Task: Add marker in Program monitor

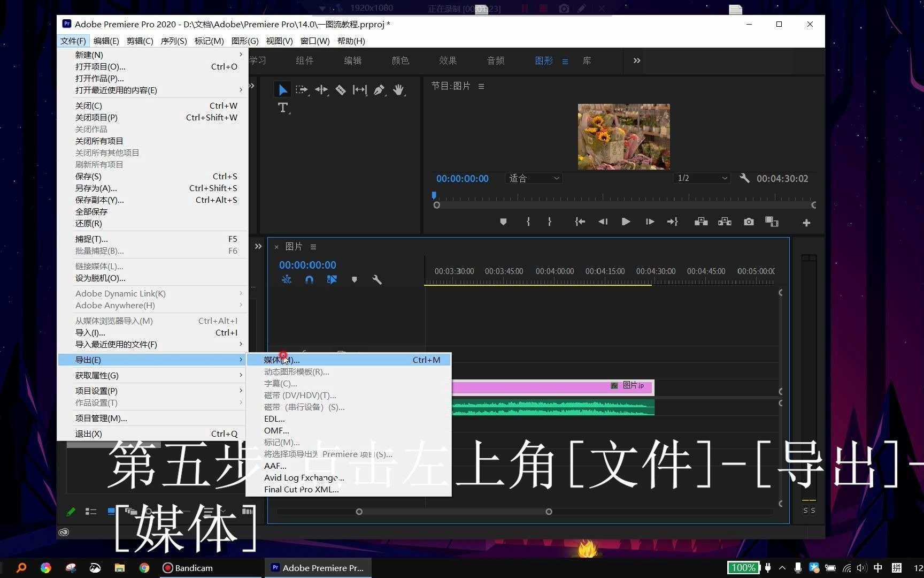Action: click(503, 222)
